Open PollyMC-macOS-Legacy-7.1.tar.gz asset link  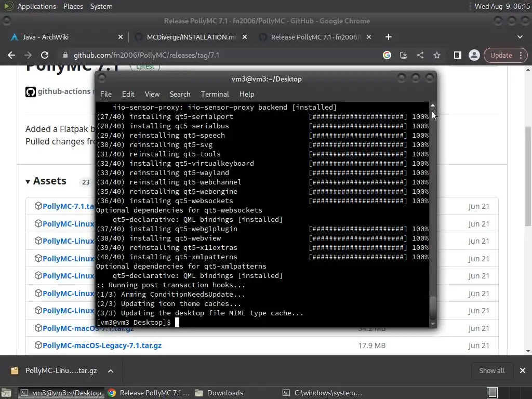pyautogui.click(x=102, y=345)
